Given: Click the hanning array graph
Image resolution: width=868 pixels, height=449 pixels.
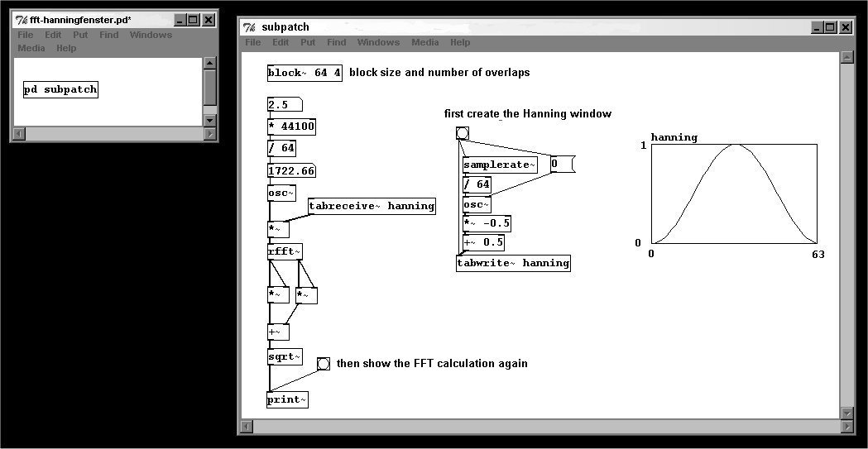Looking at the screenshot, I should [x=734, y=194].
